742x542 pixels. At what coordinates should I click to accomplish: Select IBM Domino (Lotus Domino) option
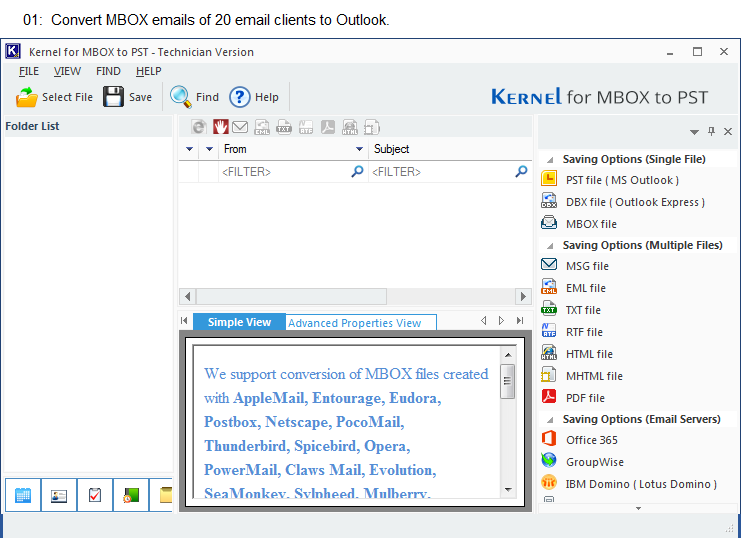[641, 484]
